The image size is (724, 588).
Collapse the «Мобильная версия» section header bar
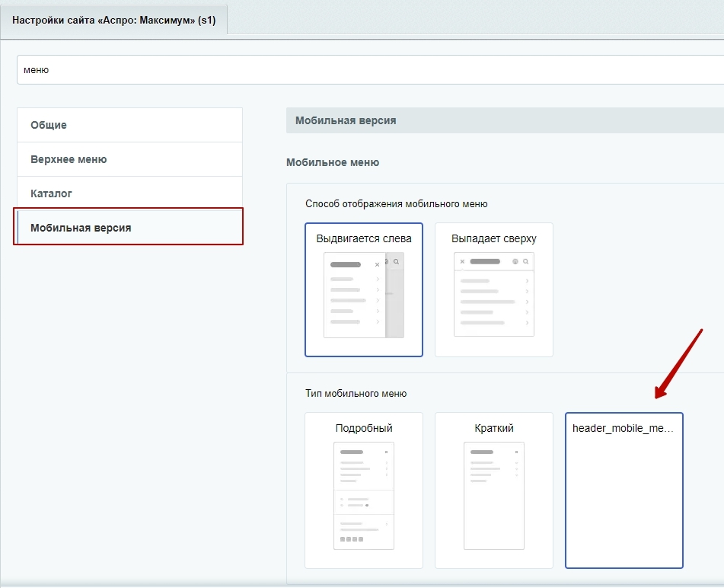pos(502,120)
